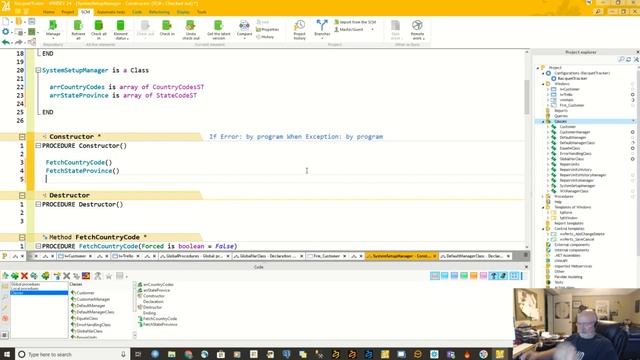Click arrCountryCodes declaration on line 22
This screenshot has height=360, width=640.
[x=77, y=87]
